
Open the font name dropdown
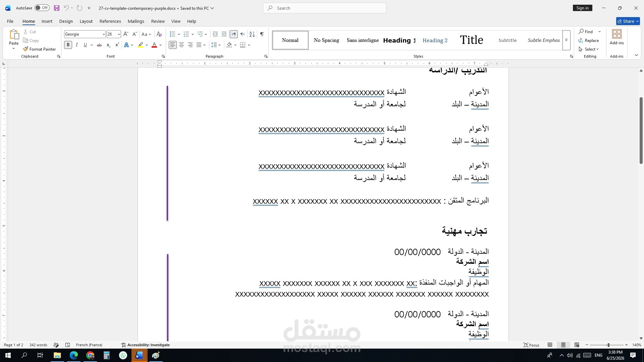pyautogui.click(x=104, y=34)
